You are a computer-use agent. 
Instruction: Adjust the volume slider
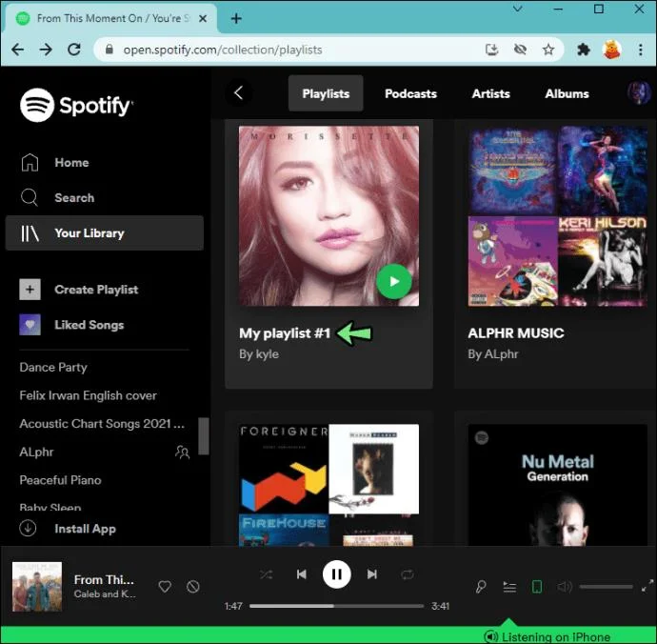(606, 587)
